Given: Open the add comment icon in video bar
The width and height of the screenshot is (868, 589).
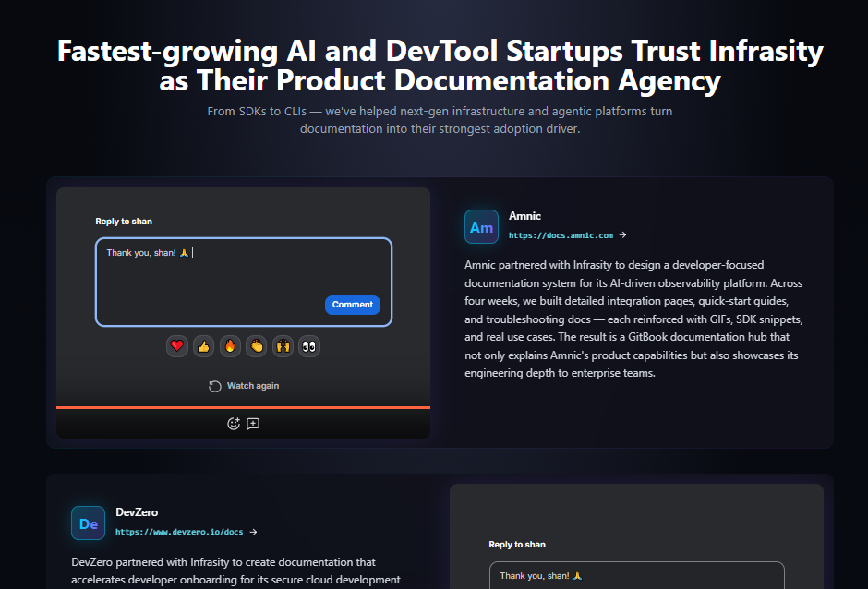Looking at the screenshot, I should coord(253,424).
